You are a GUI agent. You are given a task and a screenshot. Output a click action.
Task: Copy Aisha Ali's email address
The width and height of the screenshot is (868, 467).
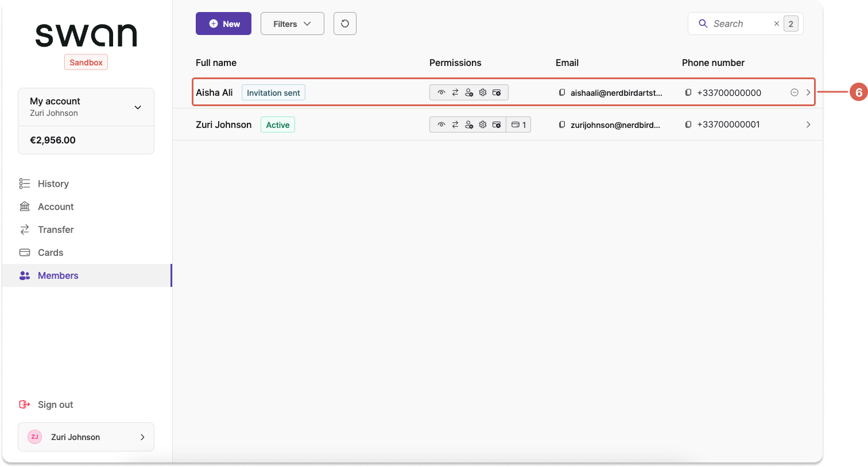coord(562,92)
